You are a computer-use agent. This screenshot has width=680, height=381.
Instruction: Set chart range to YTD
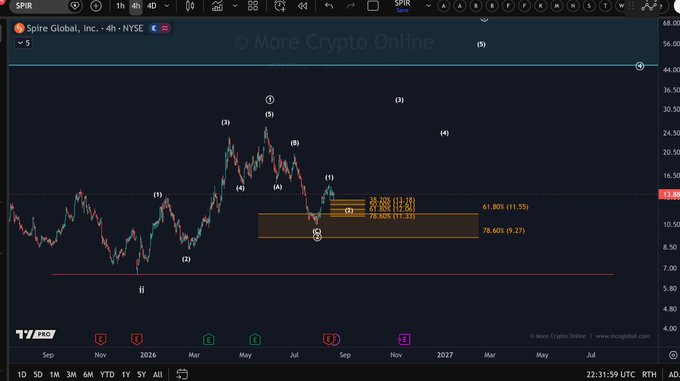(x=107, y=374)
